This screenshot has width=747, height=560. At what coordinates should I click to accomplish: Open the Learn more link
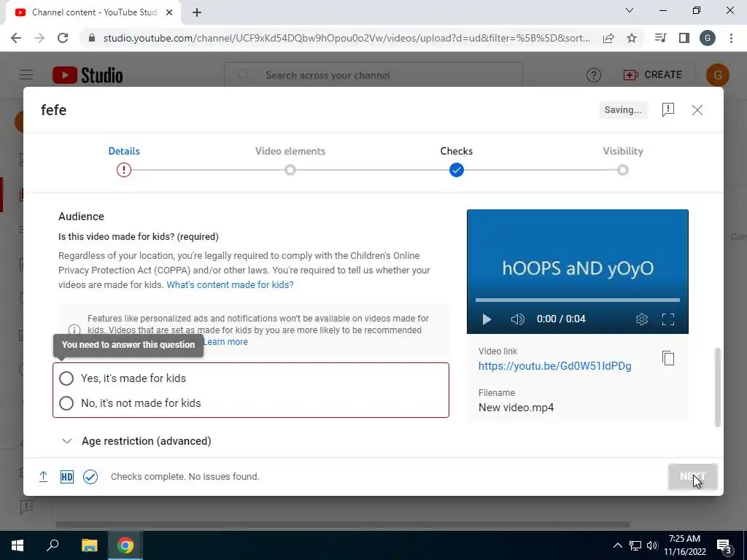pos(225,342)
